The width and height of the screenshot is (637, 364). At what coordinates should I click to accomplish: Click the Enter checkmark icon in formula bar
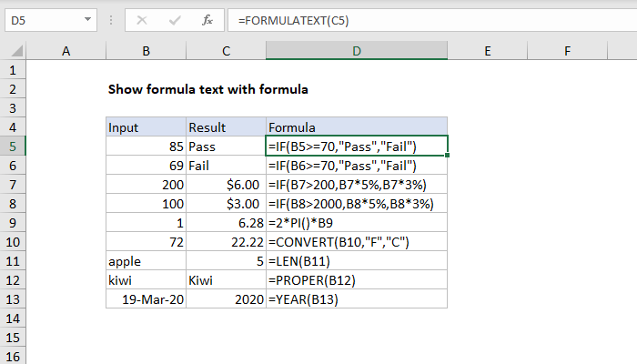[174, 18]
